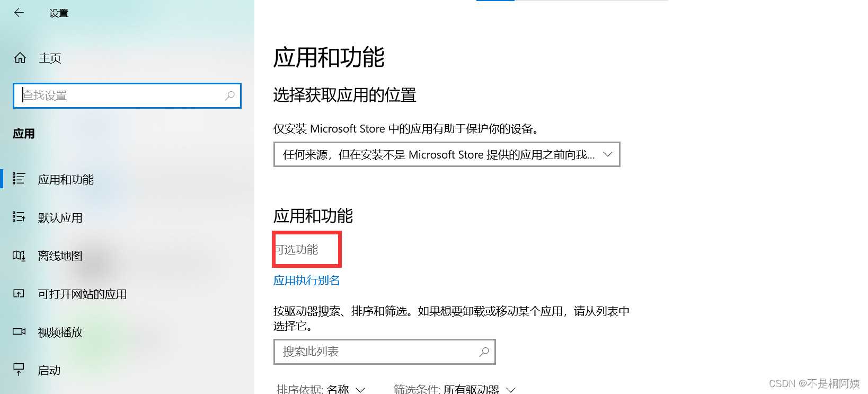Viewport: 868px width, 394px height.
Task: Click the magnifier in Find a setting box
Action: click(x=229, y=95)
